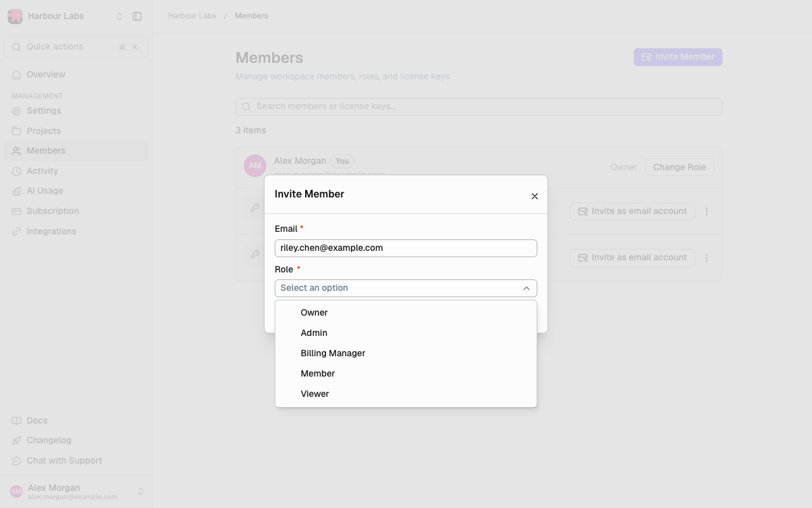The width and height of the screenshot is (812, 508).
Task: Click the Email field with riley.chen@example.com
Action: coord(406,248)
